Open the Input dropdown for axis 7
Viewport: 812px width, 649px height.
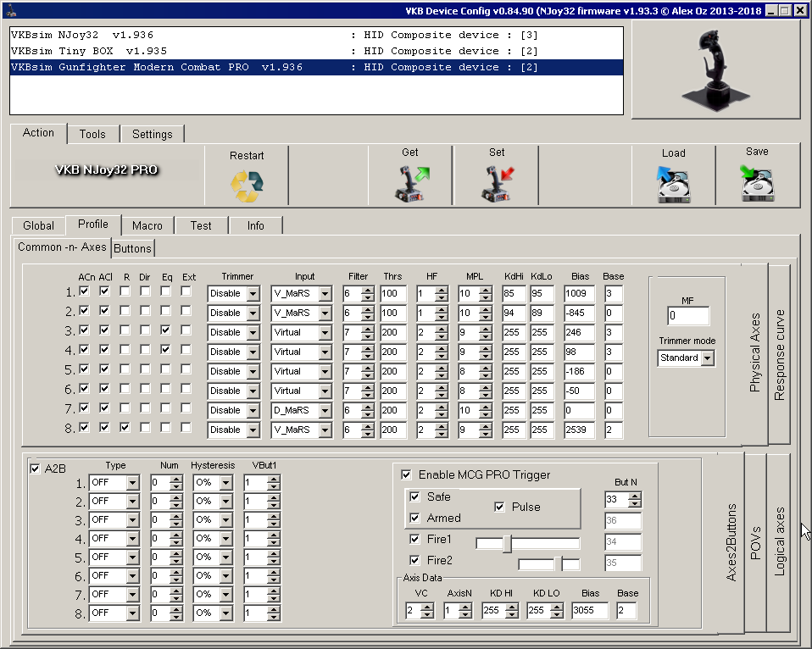click(325, 410)
